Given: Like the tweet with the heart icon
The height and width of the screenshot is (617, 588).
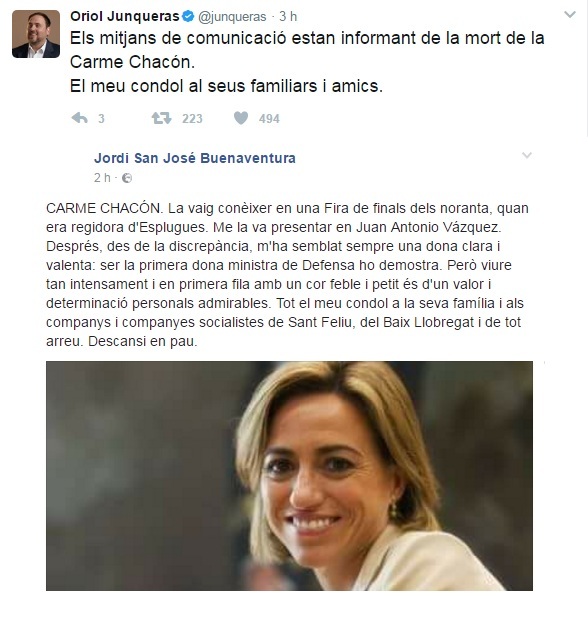Looking at the screenshot, I should (x=241, y=118).
